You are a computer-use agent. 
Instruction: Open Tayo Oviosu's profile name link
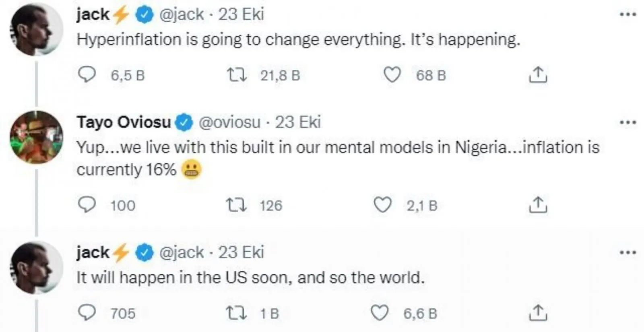coord(124,122)
